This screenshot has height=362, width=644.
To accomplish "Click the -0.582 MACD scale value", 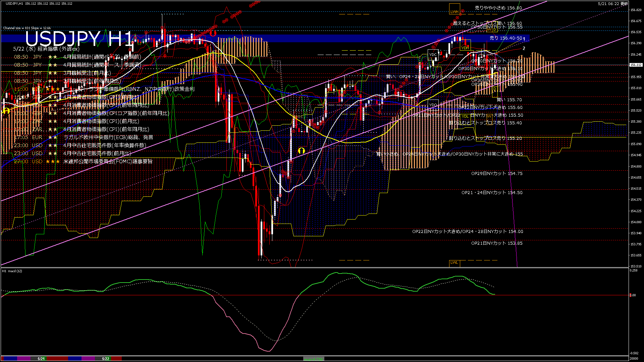I will 634,353.
